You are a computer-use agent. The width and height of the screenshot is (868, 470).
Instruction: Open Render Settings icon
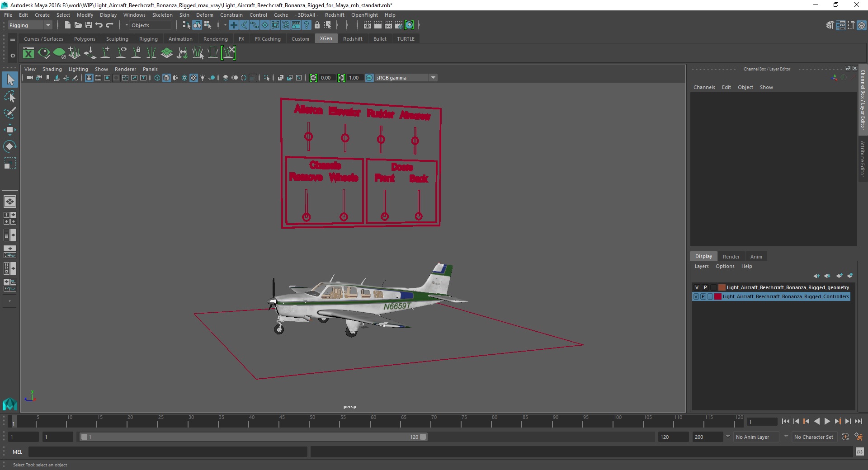(x=398, y=25)
